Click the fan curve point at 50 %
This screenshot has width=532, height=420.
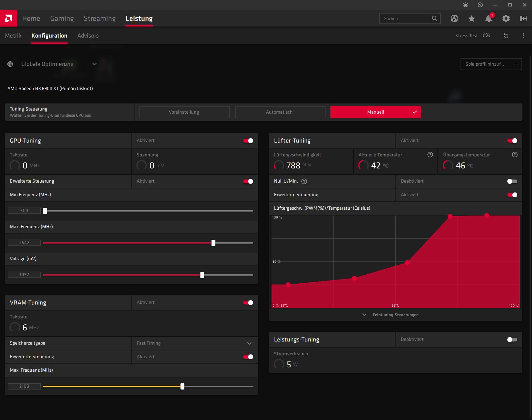point(407,263)
